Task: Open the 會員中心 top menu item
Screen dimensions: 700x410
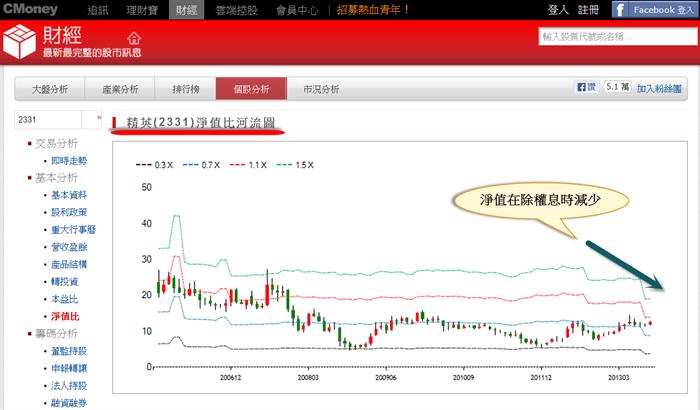Action: pos(297,10)
